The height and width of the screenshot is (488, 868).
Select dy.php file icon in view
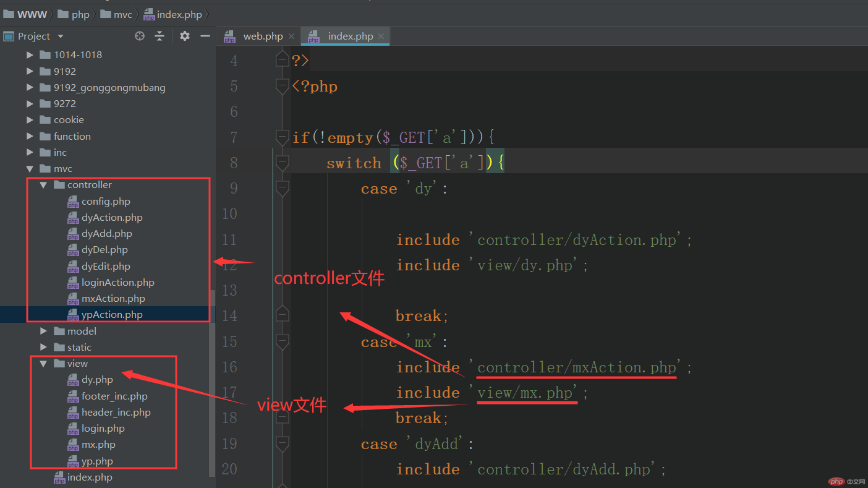tap(73, 380)
